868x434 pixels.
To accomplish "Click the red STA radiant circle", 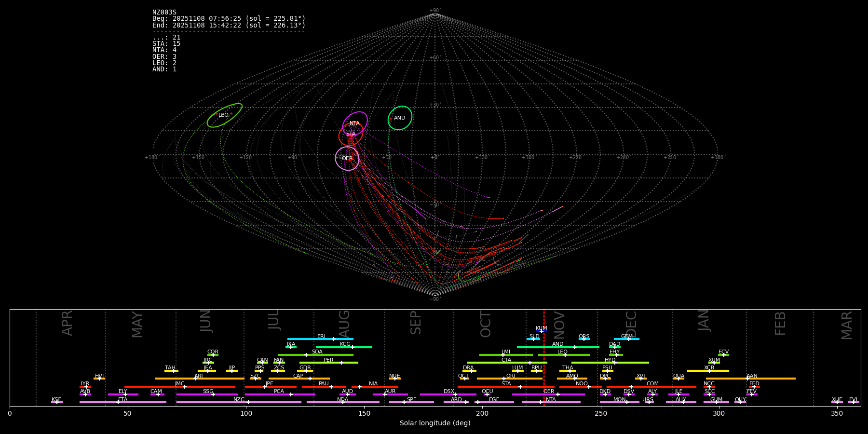I will (x=351, y=135).
